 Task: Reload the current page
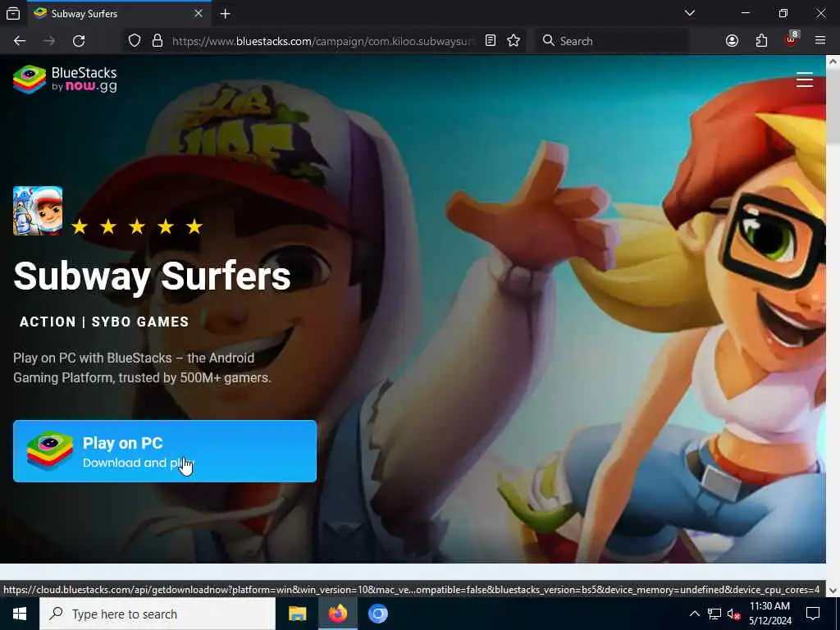(79, 41)
